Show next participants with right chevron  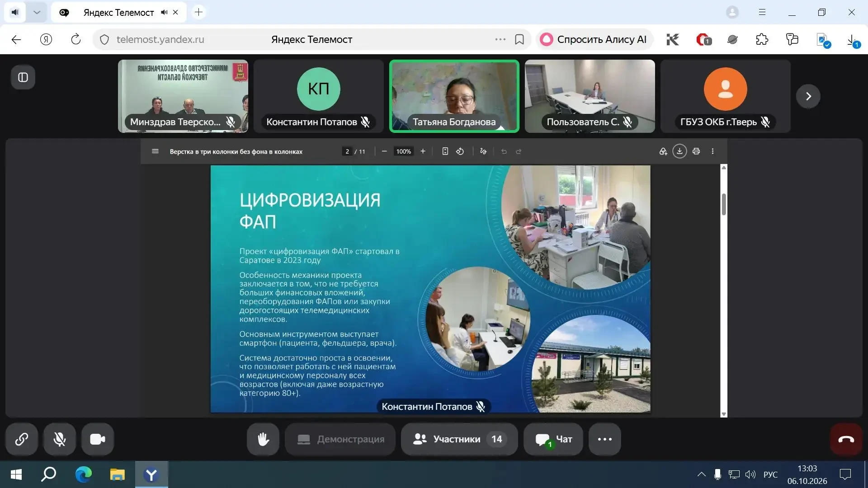[808, 96]
